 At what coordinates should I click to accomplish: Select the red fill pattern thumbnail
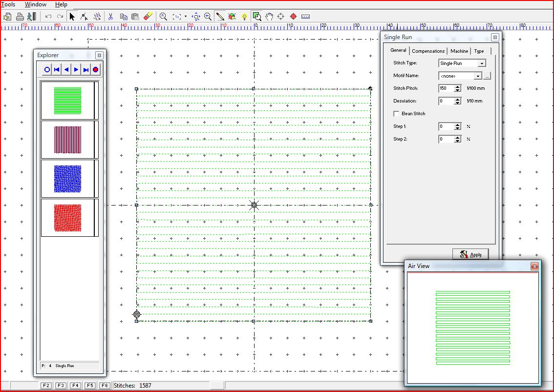click(67, 218)
